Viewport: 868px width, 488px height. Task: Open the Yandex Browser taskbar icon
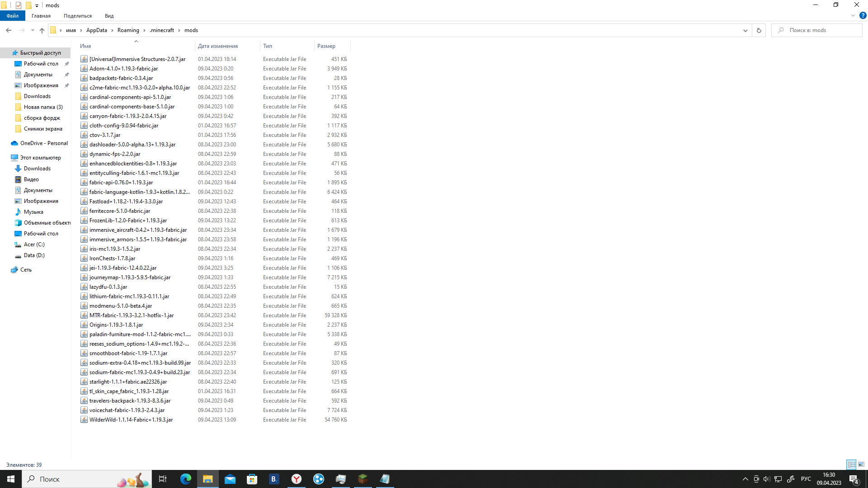click(297, 479)
